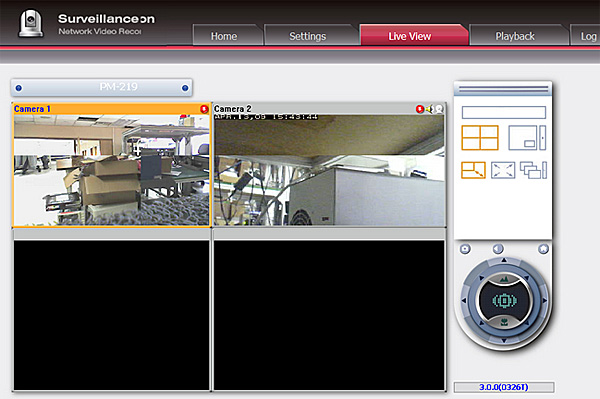Zoom in using PTZ mountain button
Viewport: 600px width, 399px height.
coord(504,280)
